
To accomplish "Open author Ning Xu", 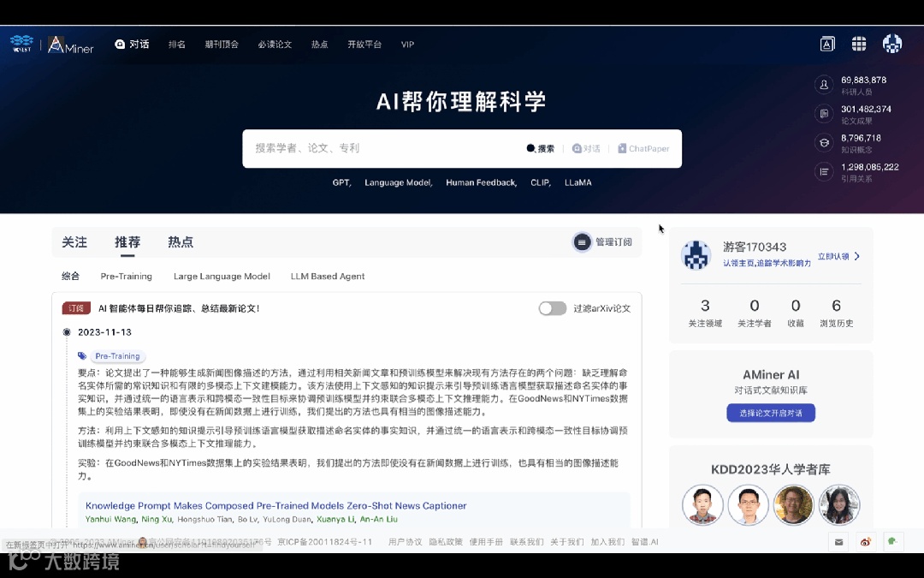I will point(157,519).
